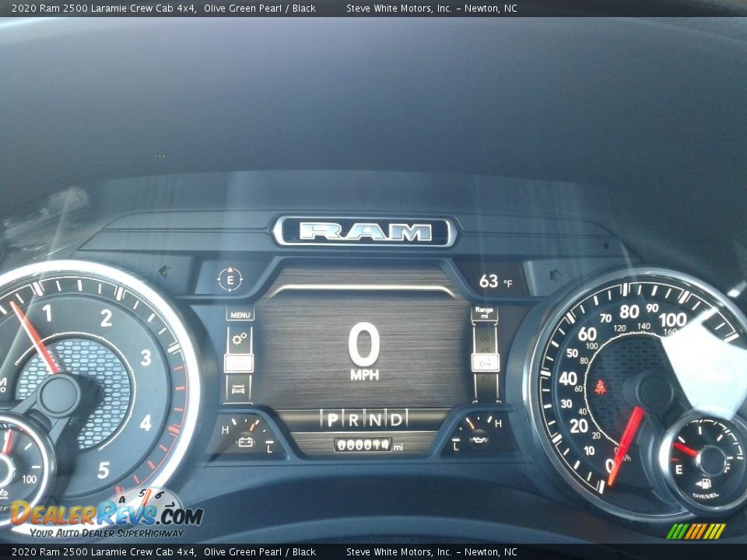Click the oil pressure gauge icon
This screenshot has height=560, width=747.
pyautogui.click(x=479, y=441)
